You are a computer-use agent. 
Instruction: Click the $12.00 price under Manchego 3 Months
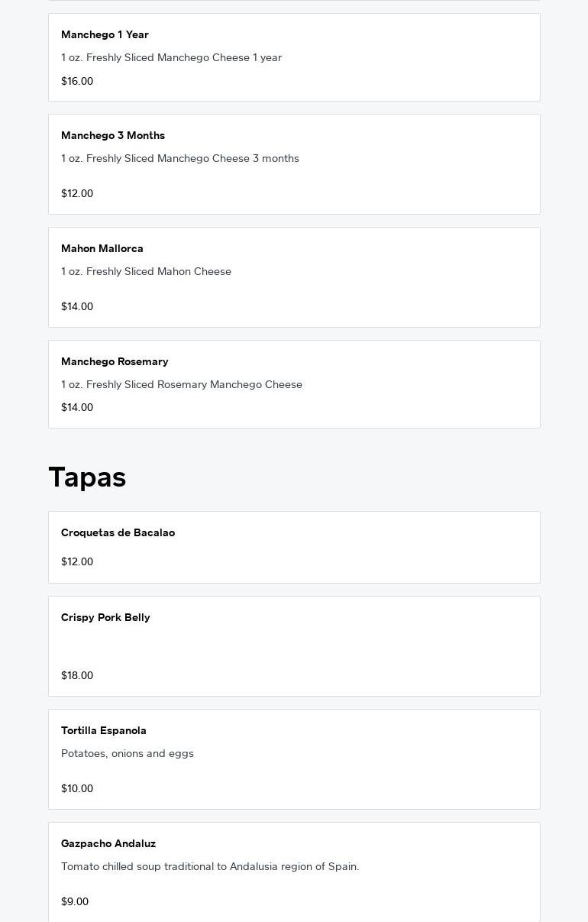tap(77, 193)
